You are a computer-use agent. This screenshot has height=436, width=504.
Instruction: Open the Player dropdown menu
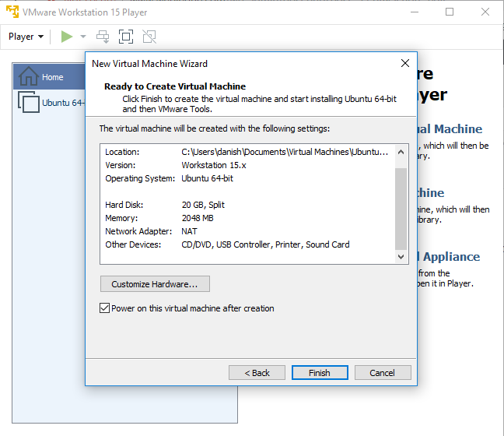26,37
